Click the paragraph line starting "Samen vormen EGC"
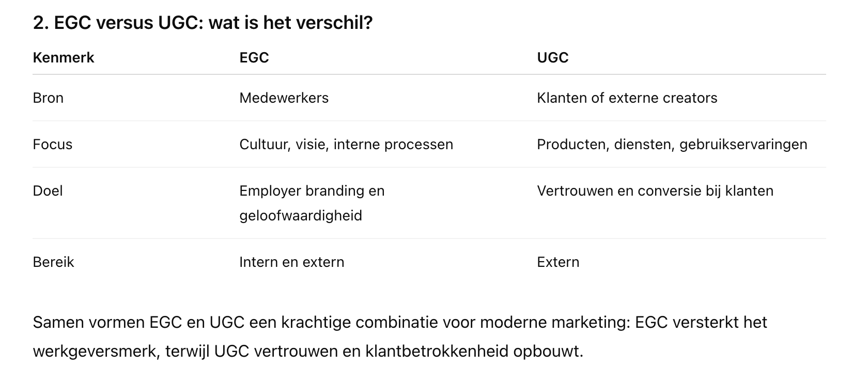The width and height of the screenshot is (868, 382). point(399,322)
